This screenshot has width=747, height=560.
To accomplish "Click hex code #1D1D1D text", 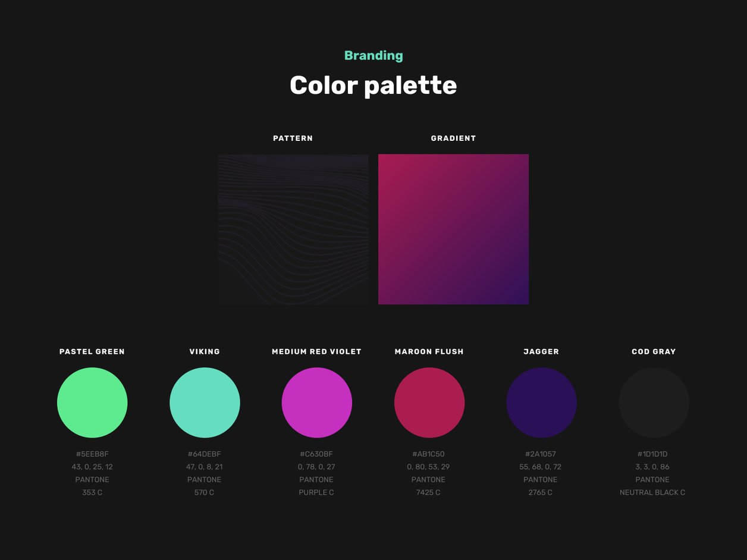I will [652, 454].
